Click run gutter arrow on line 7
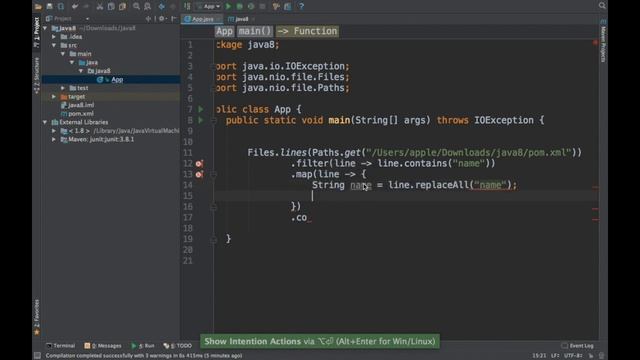Screen dimensions: 640x360 pyautogui.click(x=201, y=109)
